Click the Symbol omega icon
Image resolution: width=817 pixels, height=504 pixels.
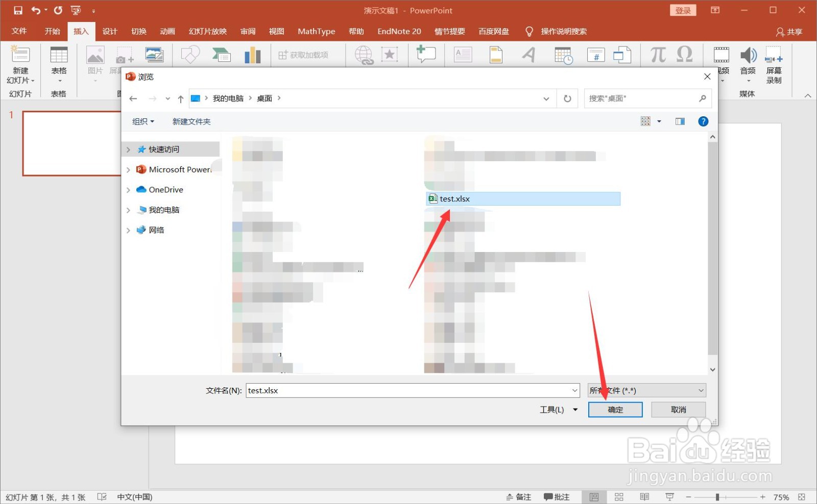[x=684, y=54]
